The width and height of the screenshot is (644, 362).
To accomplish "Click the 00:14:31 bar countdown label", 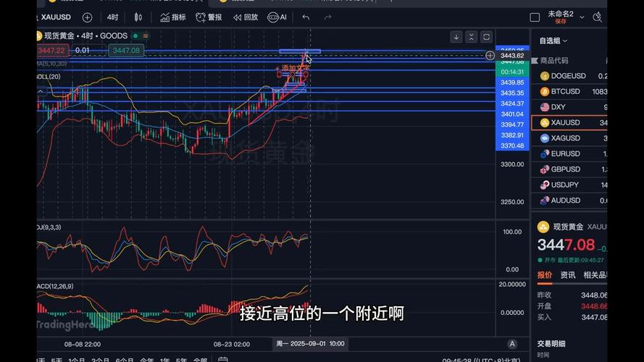I will pyautogui.click(x=512, y=72).
